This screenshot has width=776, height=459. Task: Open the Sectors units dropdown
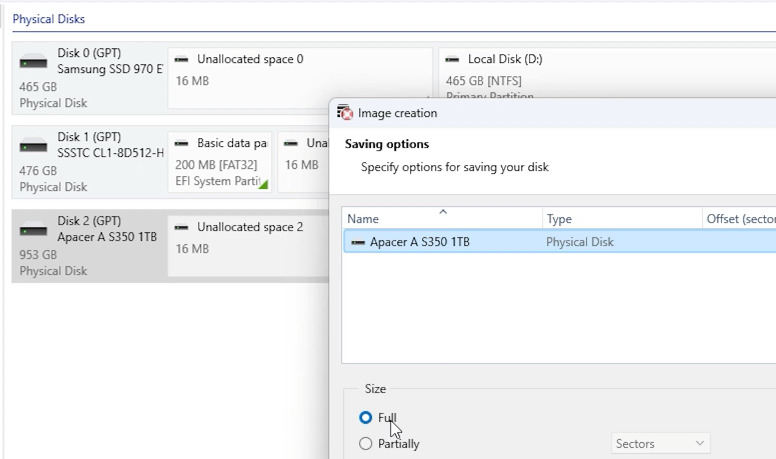(660, 443)
